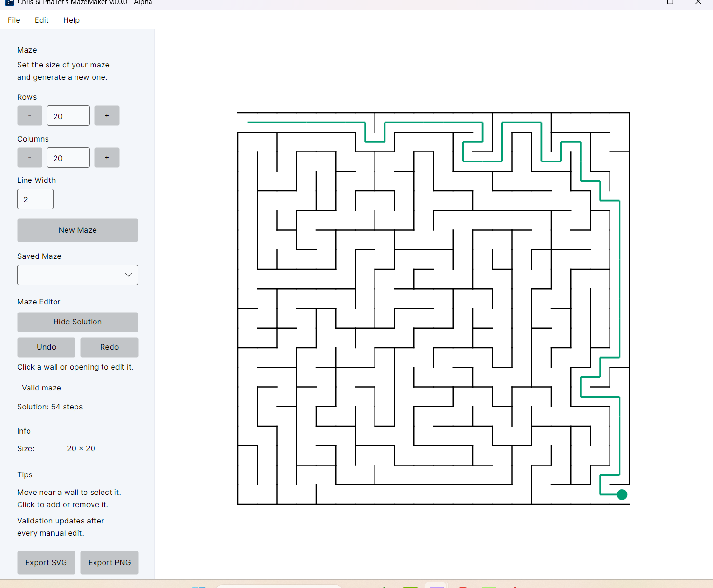Click the Redo button
This screenshot has height=588, width=713.
coord(109,347)
